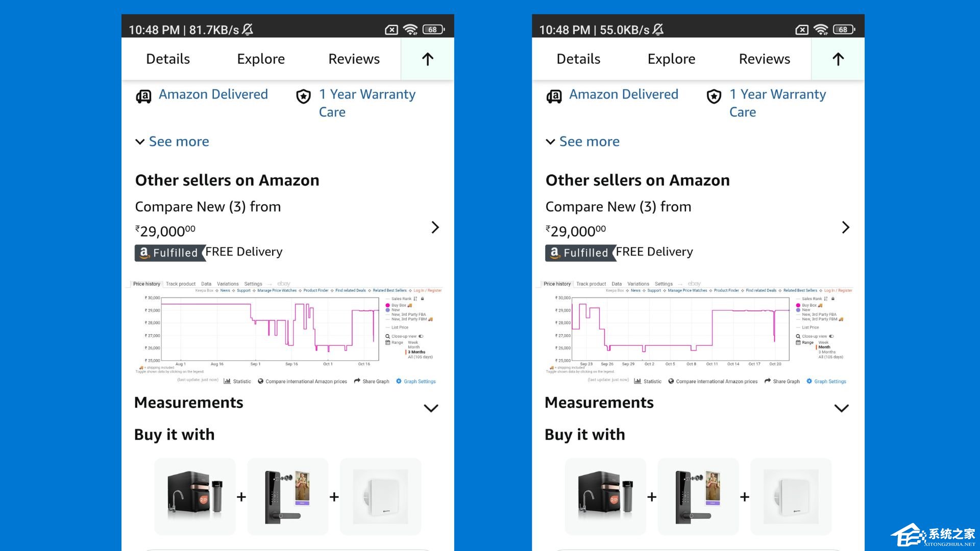
Task: Open Compare New sellers chevron on the left phone
Action: [435, 227]
